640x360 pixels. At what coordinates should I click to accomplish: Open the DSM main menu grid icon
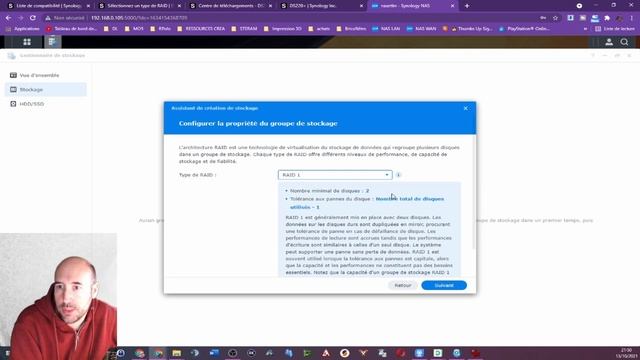[27, 42]
